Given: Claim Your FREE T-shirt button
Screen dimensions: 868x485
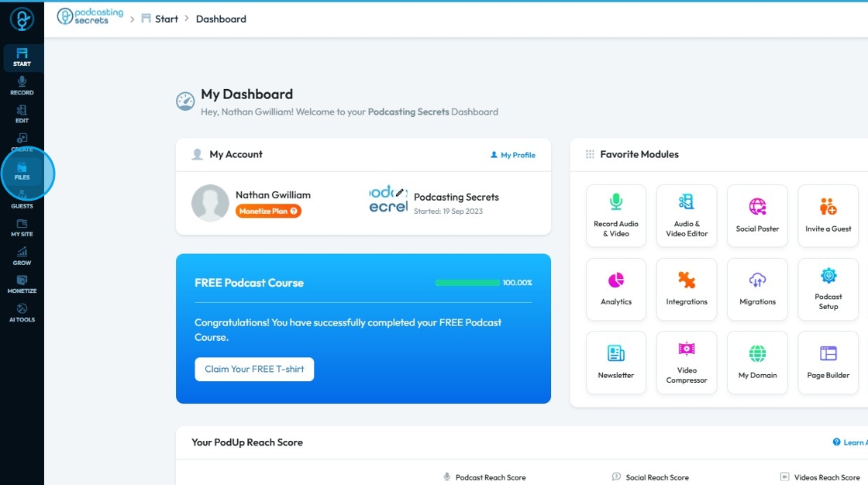Looking at the screenshot, I should 254,370.
